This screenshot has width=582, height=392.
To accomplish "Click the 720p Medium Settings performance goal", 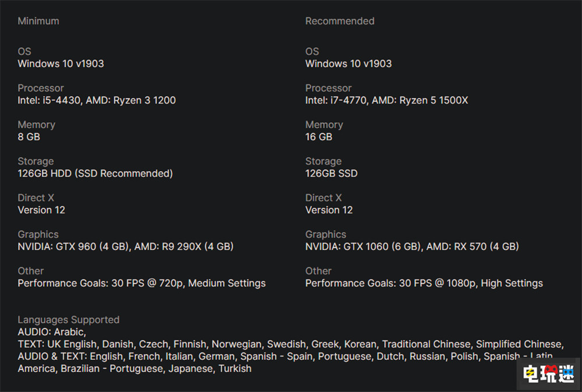I will [142, 283].
